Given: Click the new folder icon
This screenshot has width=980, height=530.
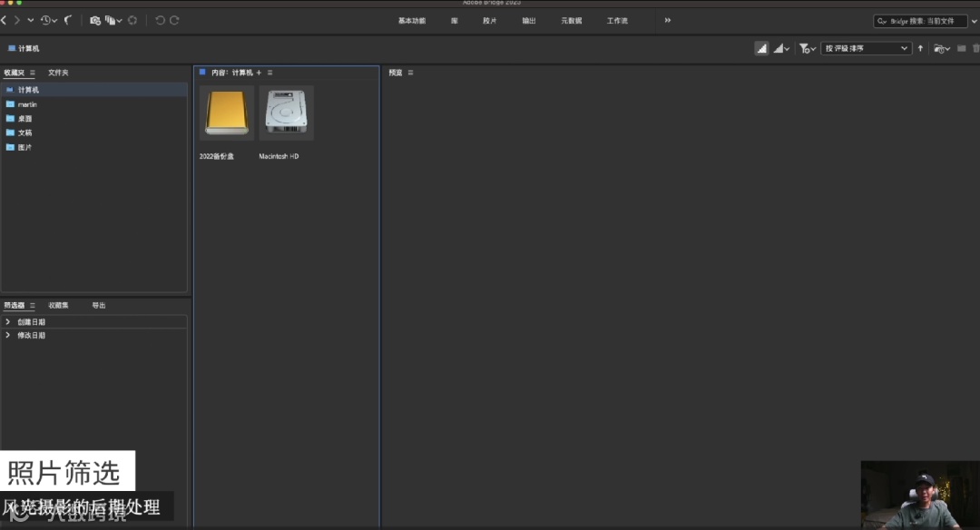Looking at the screenshot, I should [961, 48].
